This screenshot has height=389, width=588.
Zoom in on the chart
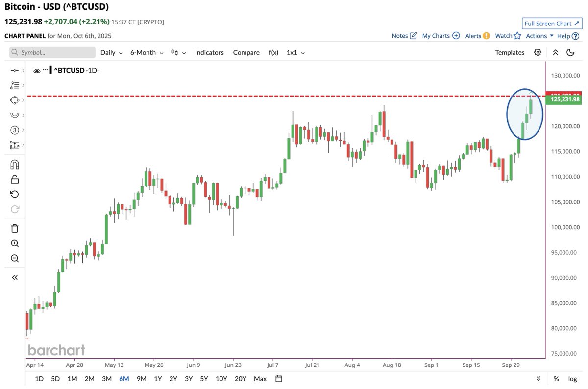(x=15, y=243)
